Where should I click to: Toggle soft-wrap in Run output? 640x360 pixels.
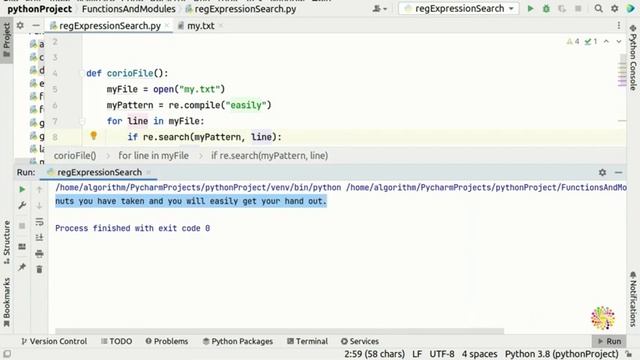click(x=39, y=222)
